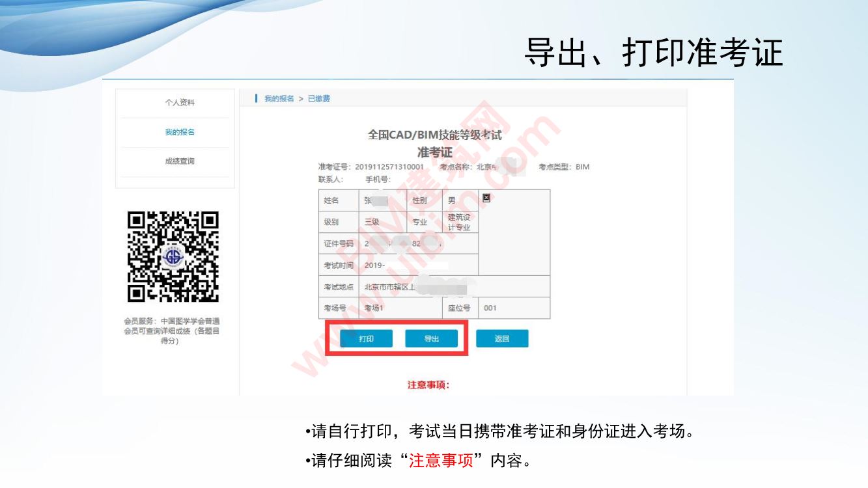This screenshot has width=868, height=488.
Task: Select 我的报名 in the left sidebar
Action: click(x=179, y=132)
